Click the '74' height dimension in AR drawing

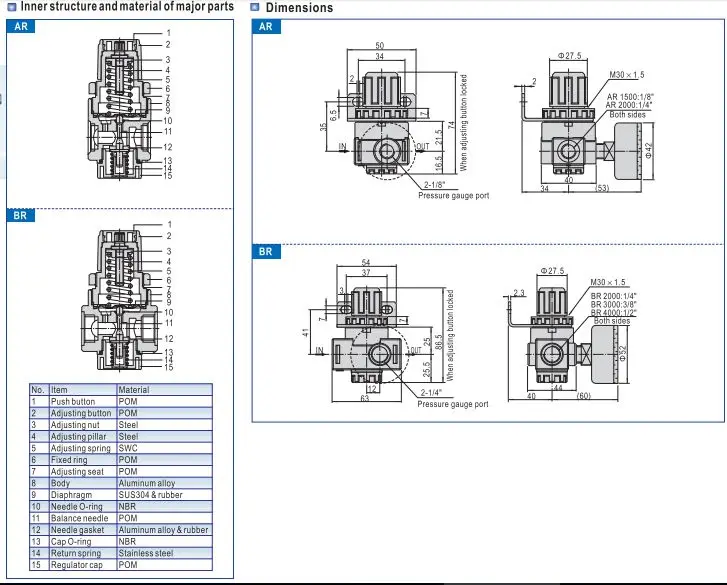452,125
